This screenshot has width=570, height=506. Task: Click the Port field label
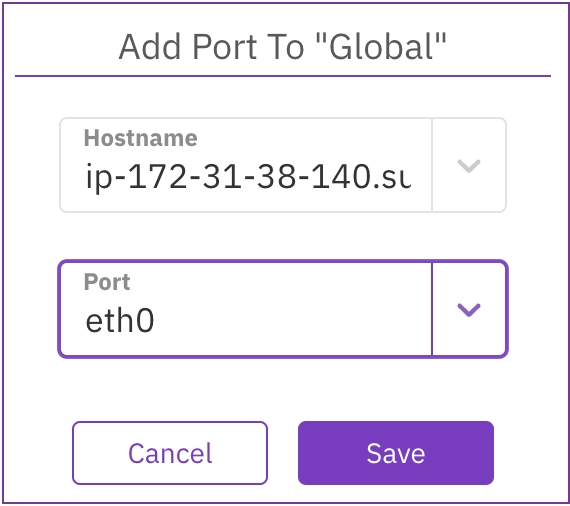[x=107, y=282]
